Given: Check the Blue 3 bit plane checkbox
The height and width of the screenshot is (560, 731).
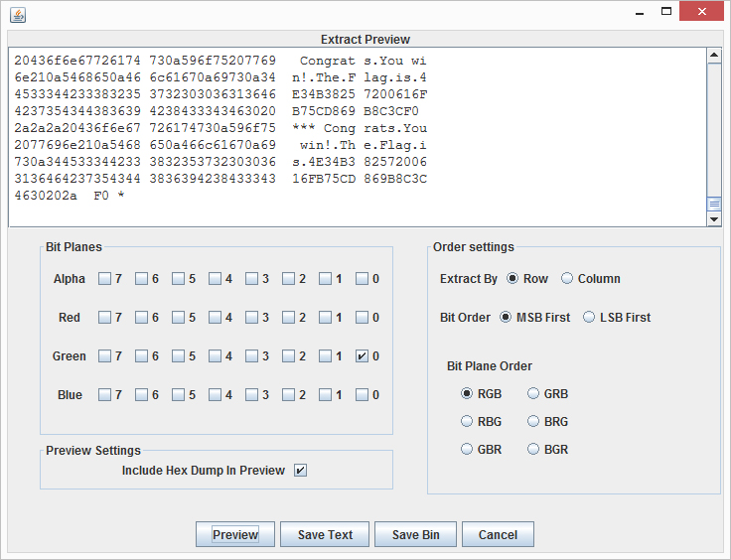Looking at the screenshot, I should coord(252,395).
